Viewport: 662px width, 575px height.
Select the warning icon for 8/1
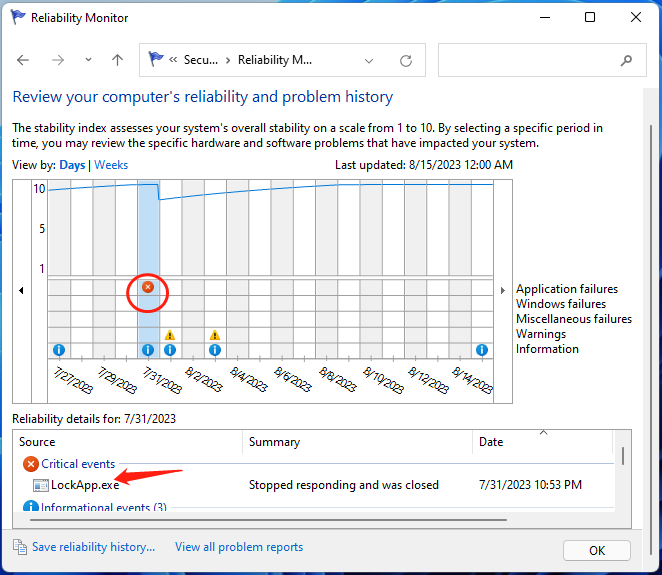pos(170,335)
